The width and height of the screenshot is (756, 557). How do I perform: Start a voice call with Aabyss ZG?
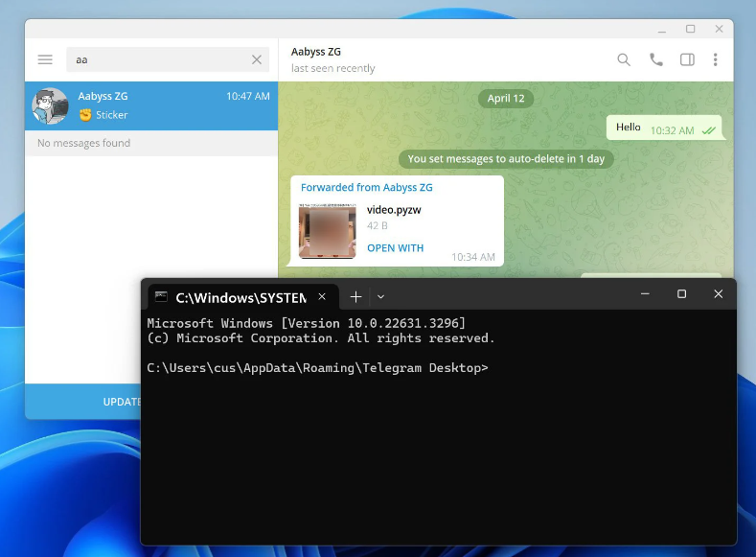(x=655, y=59)
